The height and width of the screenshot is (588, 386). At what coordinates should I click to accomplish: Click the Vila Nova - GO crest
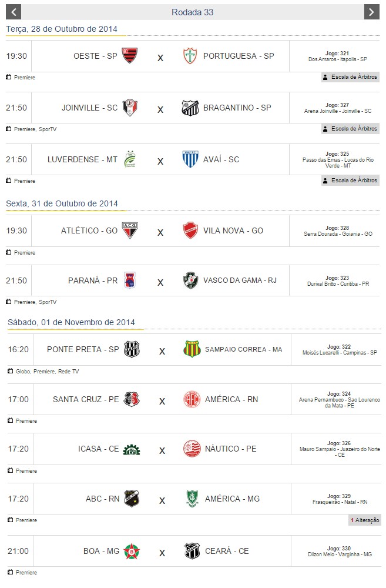click(x=190, y=230)
